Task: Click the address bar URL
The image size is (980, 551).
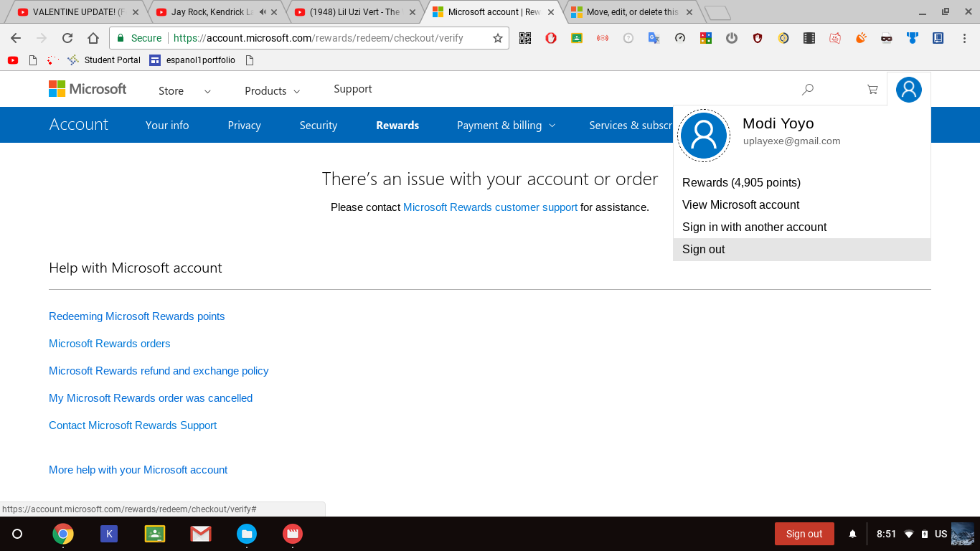Action: coord(319,39)
